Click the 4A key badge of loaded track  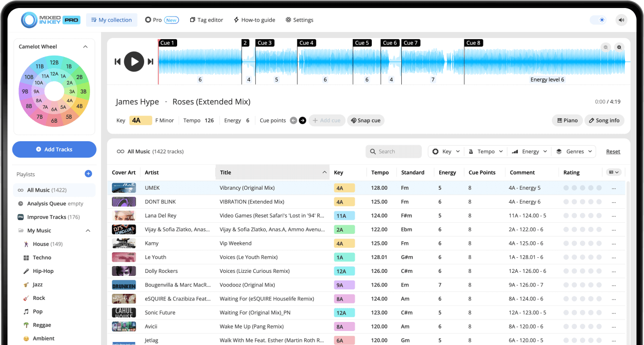140,120
